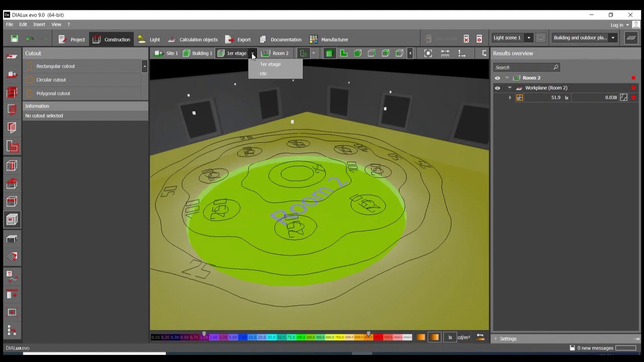Click the set coordinate origin icon

click(x=461, y=53)
